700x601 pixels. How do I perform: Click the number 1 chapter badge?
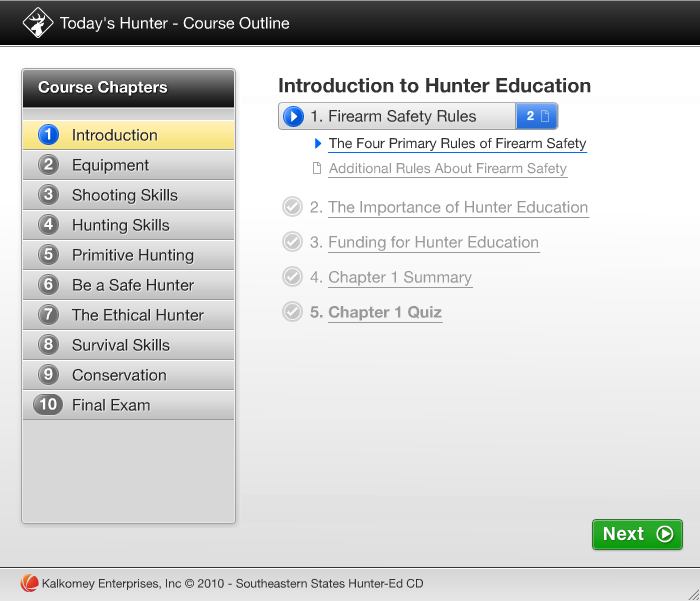pyautogui.click(x=48, y=135)
